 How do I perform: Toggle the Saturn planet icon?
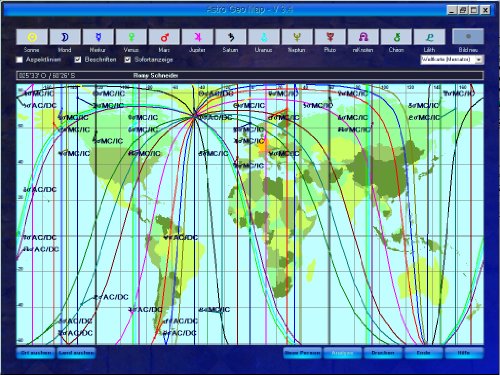click(231, 37)
